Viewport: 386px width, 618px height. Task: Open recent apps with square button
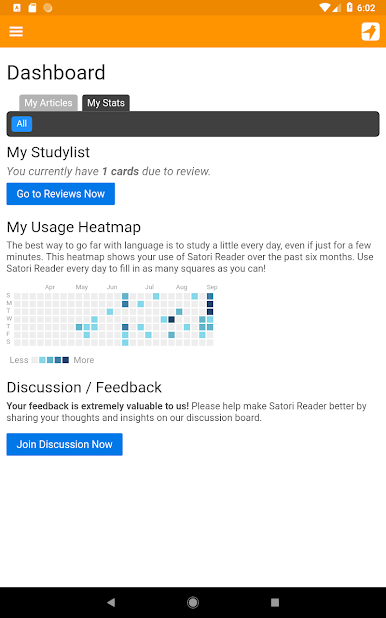coord(275,602)
